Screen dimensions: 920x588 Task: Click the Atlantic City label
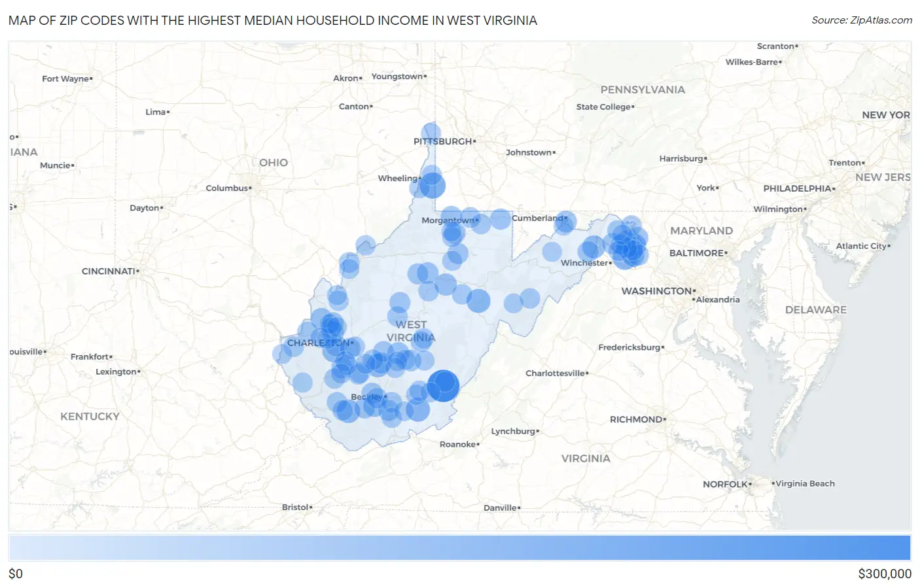click(x=861, y=247)
